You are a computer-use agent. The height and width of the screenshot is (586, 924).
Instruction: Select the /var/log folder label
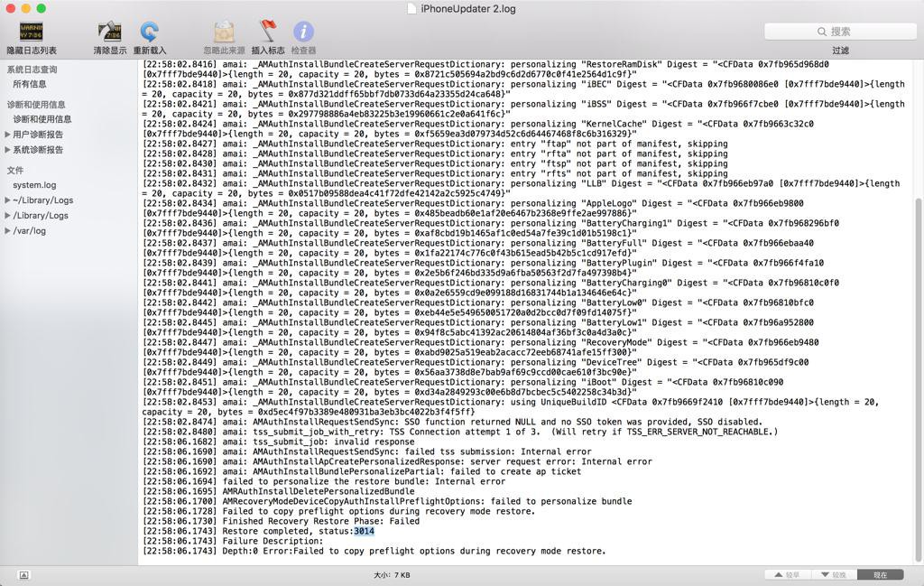[x=30, y=231]
